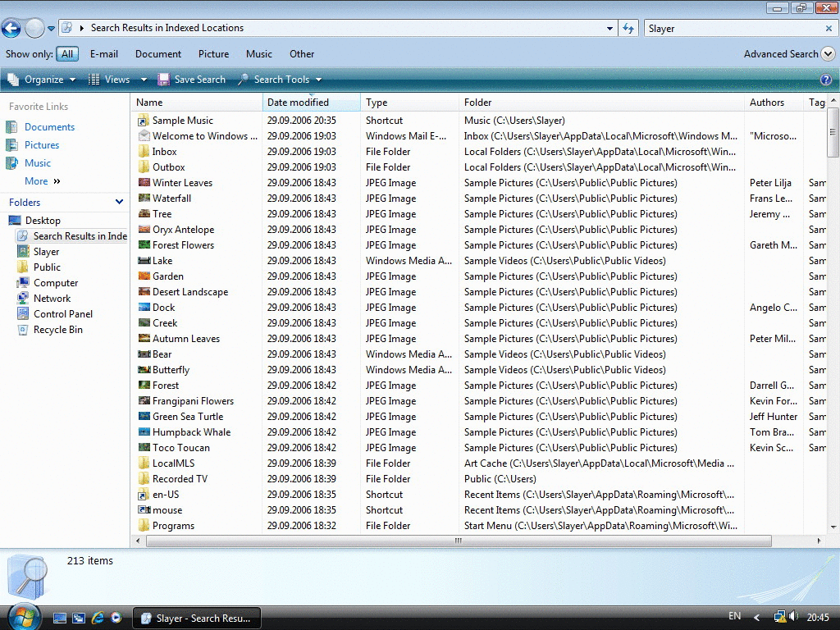The image size is (840, 630).
Task: Click the Back navigation arrow button
Action: [x=11, y=28]
